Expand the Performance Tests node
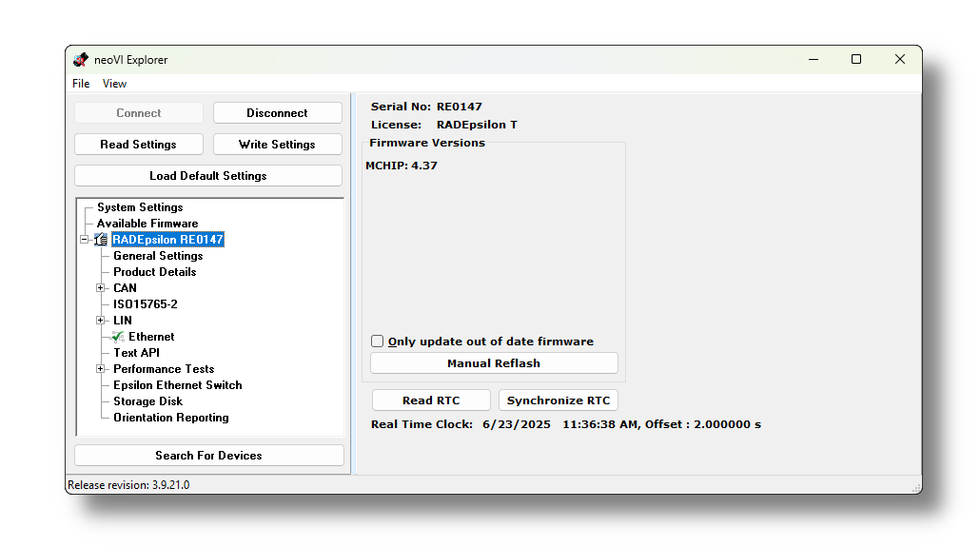This screenshot has width=980, height=547. pyautogui.click(x=100, y=369)
